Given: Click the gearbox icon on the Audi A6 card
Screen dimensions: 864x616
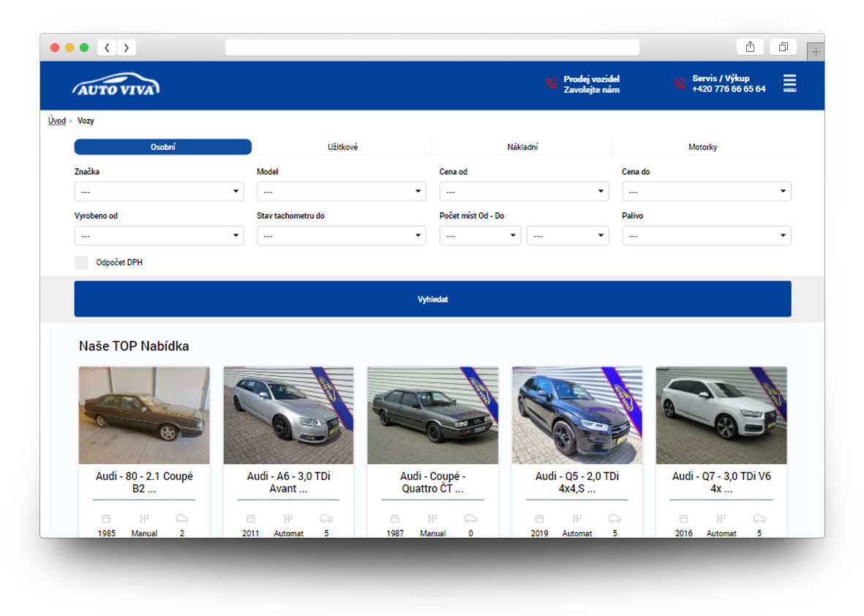Looking at the screenshot, I should click(288, 519).
